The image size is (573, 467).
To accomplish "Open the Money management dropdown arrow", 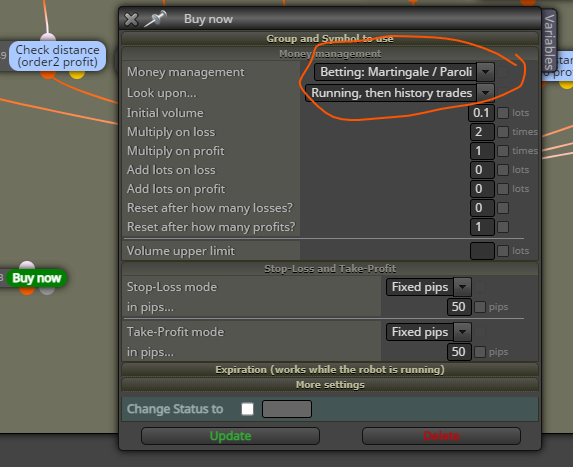I will coord(486,72).
